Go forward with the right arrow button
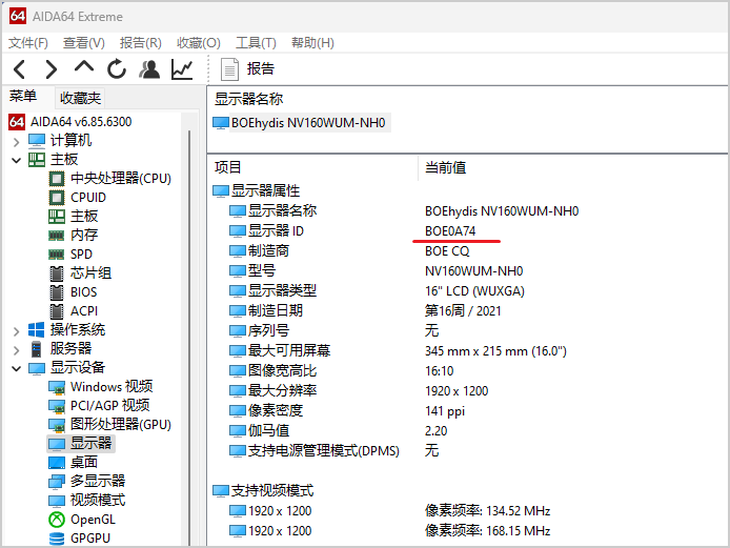Screen dimensions: 730x548 [x=51, y=69]
